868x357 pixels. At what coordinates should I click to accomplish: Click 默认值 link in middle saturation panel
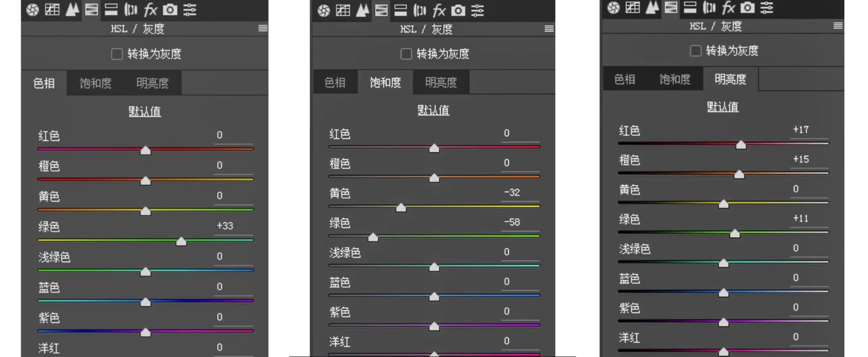click(433, 110)
